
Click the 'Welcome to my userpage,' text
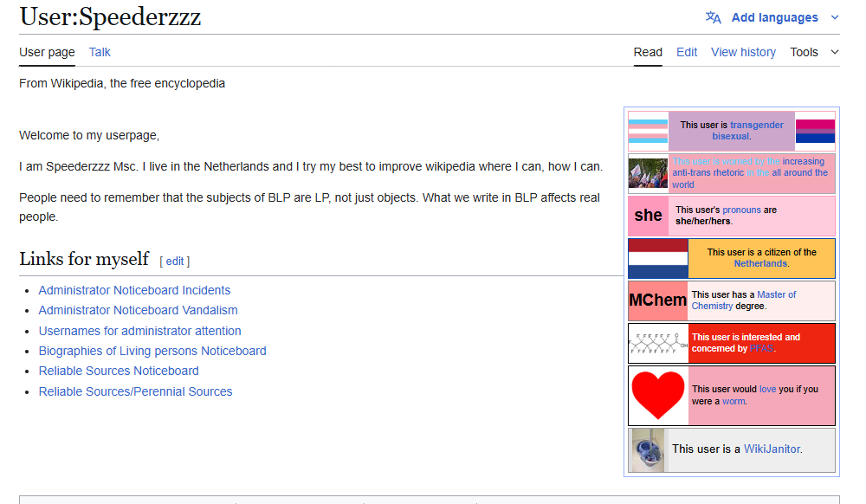click(89, 135)
